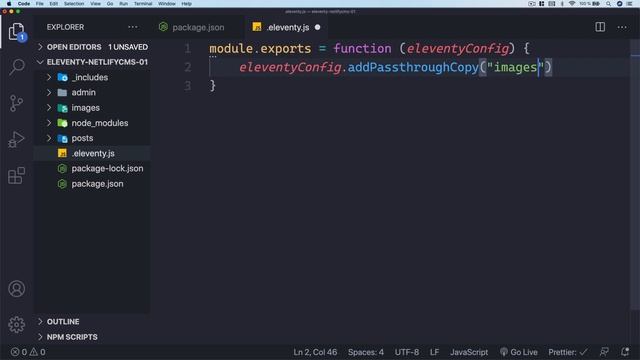Image resolution: width=640 pixels, height=360 pixels.
Task: Collapse the ELEVENTY-NETLIFYCMS-01 folder section
Action: [40, 62]
